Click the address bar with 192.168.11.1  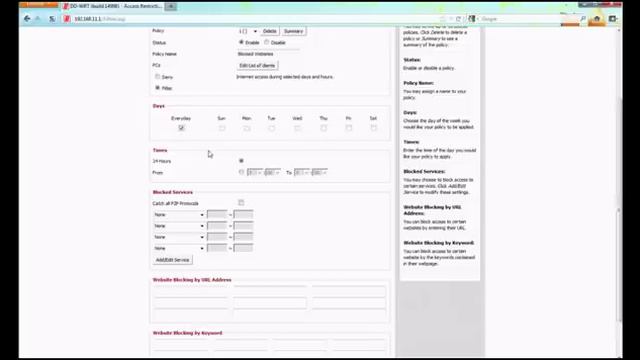click(x=253, y=19)
